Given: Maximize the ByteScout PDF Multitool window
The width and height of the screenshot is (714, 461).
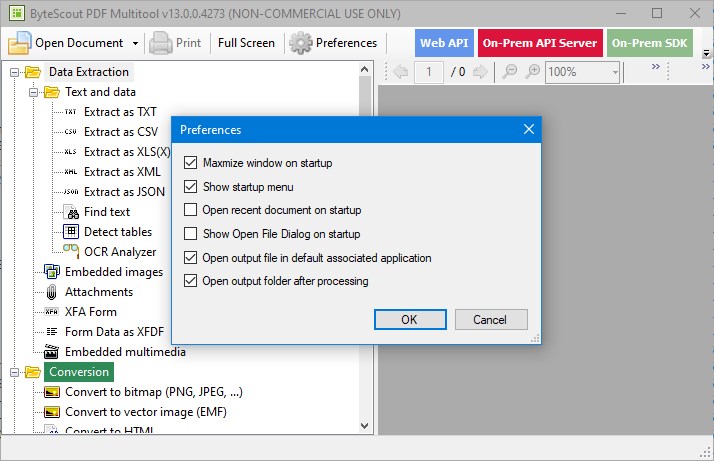Looking at the screenshot, I should tap(657, 13).
